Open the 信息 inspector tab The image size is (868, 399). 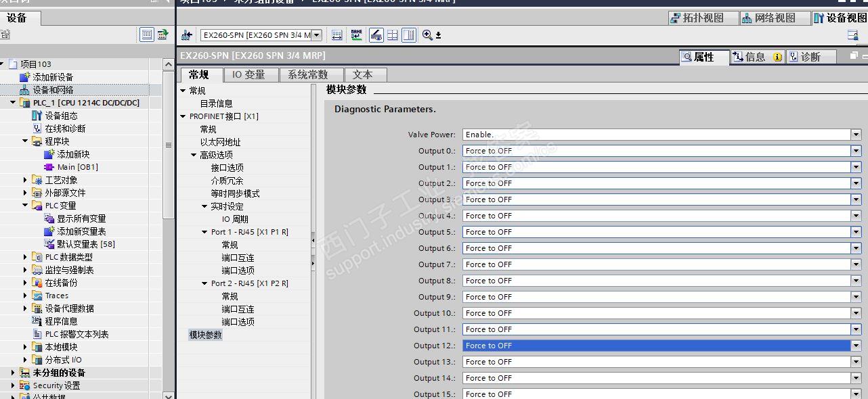coord(758,57)
